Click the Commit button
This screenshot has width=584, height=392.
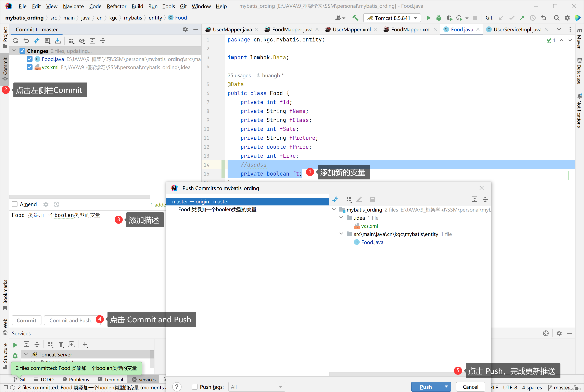(26, 320)
